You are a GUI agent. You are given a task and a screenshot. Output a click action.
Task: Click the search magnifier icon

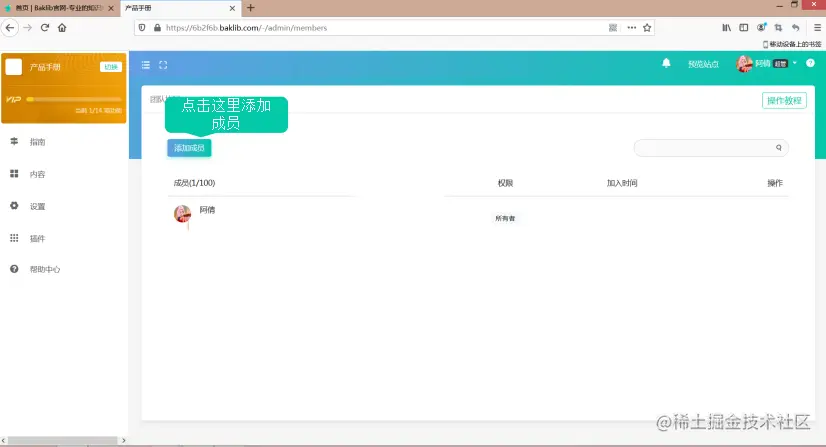[x=779, y=148]
